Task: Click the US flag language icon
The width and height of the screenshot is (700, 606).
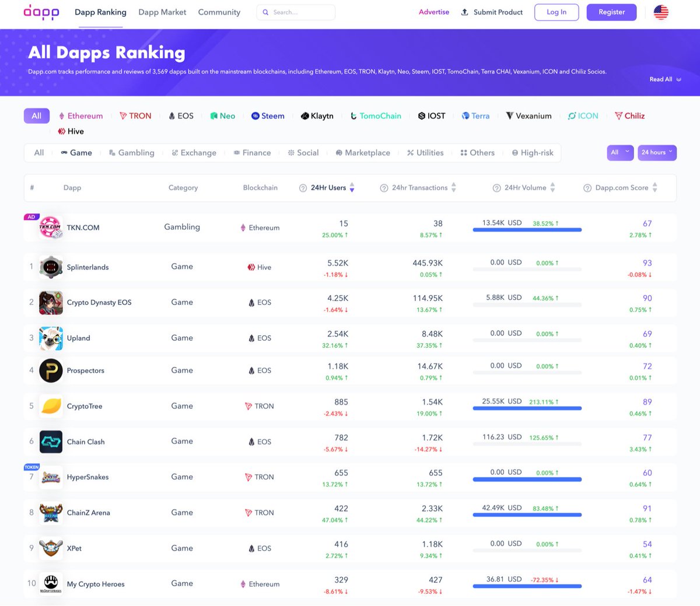Action: click(x=661, y=12)
